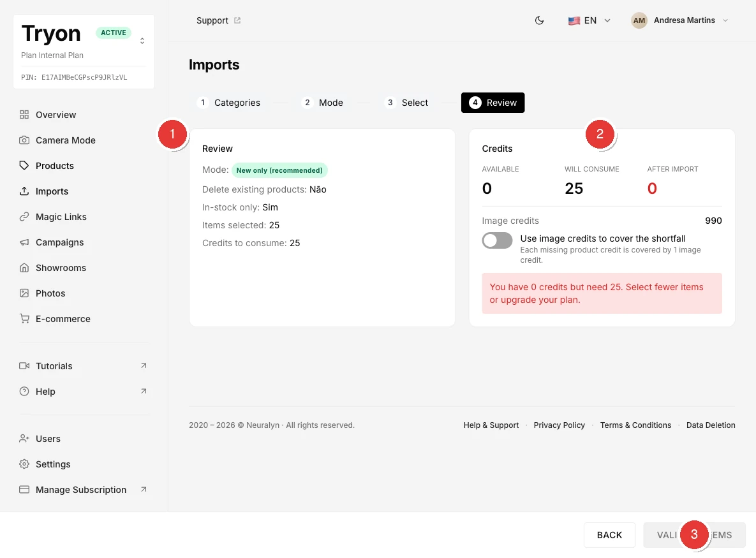Click the E-commerce cart icon
Screen dimensions: 756x558
(x=24, y=319)
